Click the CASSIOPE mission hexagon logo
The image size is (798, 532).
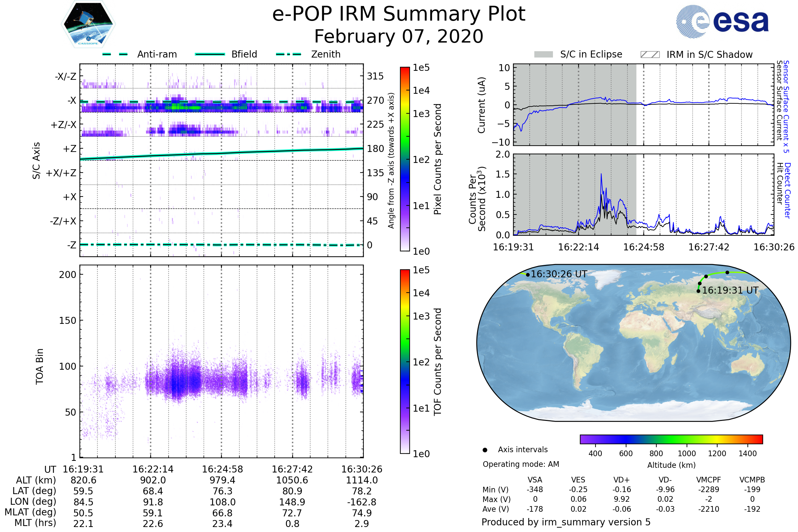(x=88, y=24)
